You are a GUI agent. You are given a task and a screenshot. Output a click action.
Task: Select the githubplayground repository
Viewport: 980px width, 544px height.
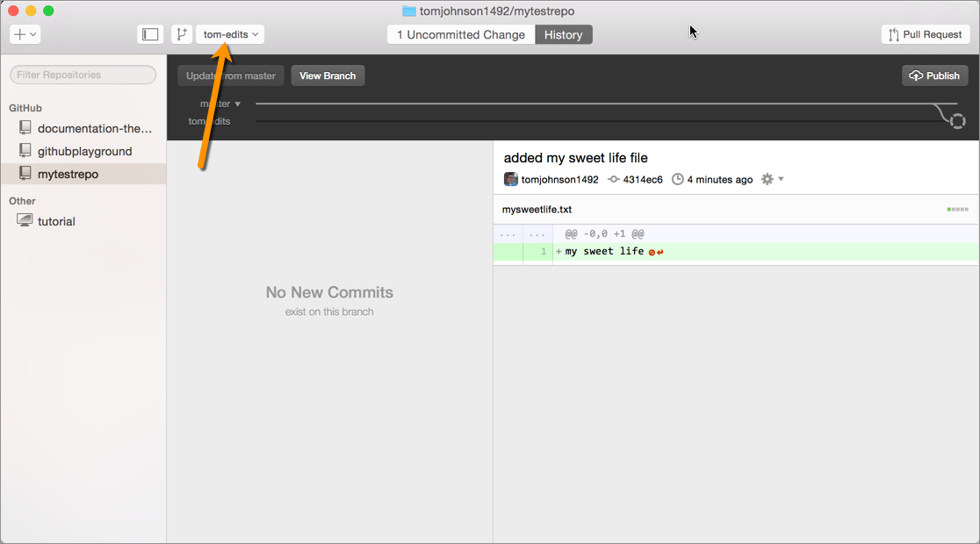pos(84,151)
